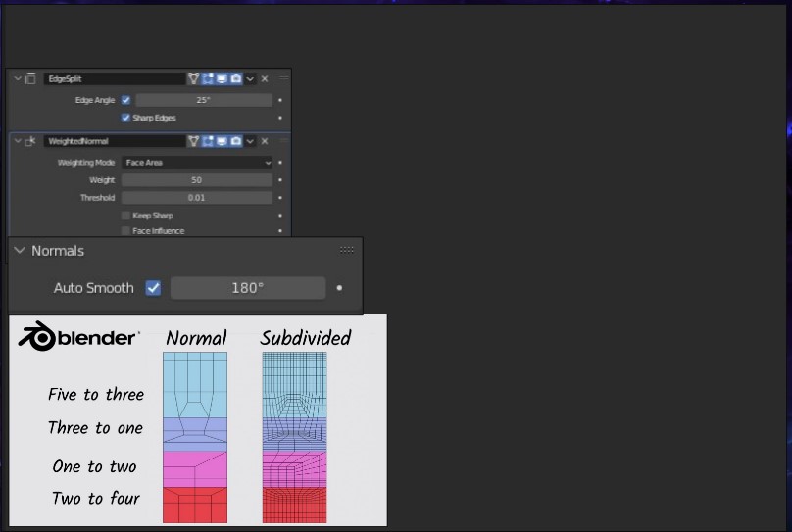Image resolution: width=792 pixels, height=532 pixels.
Task: Click the Weight 50 slider field
Action: pyautogui.click(x=197, y=180)
